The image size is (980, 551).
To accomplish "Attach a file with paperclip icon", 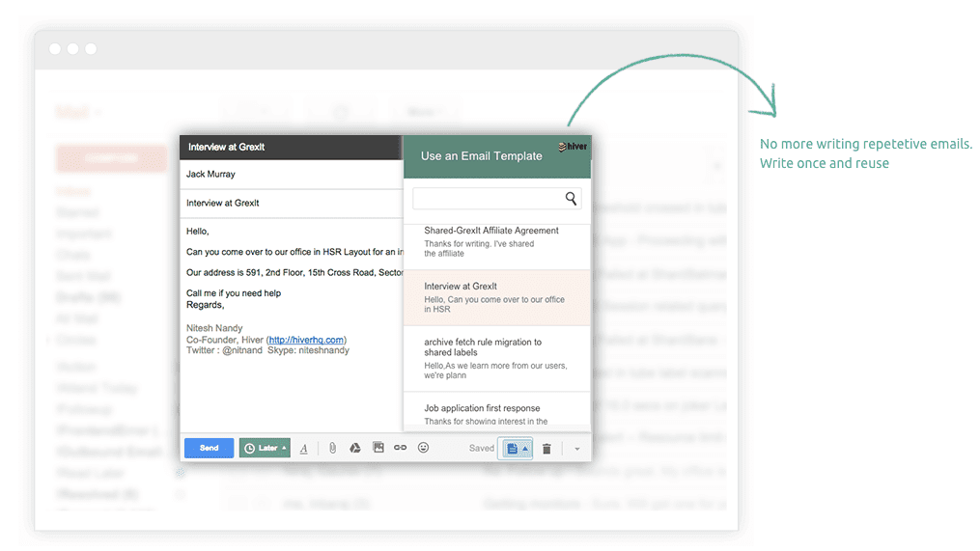I will [x=332, y=448].
